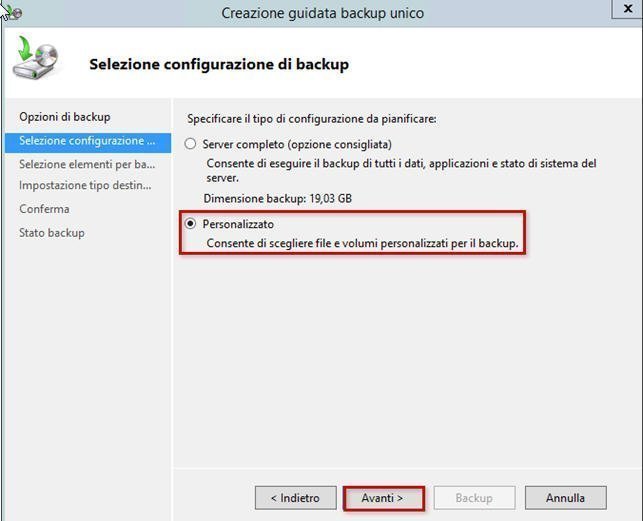Click the backup wizard disk icon
Screen dimensions: 643x521
35,60
